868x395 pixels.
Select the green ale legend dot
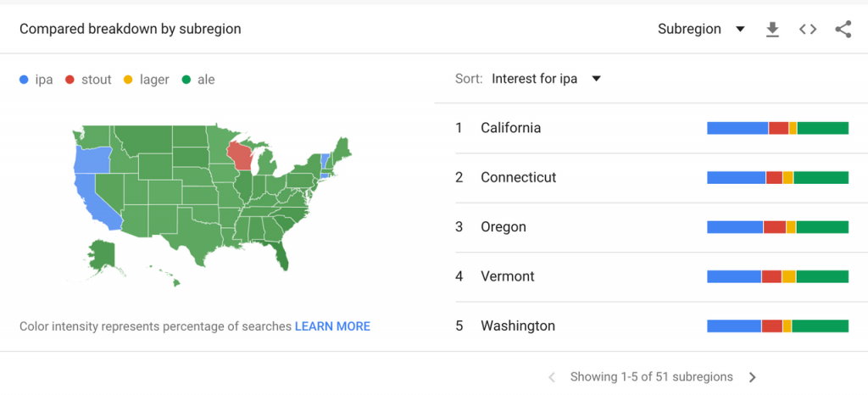point(186,81)
